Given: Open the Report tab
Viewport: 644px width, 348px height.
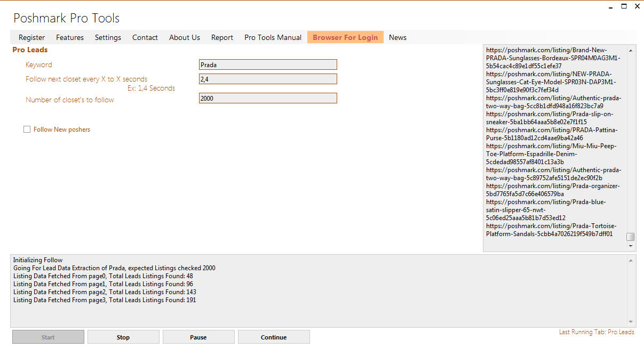Looking at the screenshot, I should (x=222, y=37).
